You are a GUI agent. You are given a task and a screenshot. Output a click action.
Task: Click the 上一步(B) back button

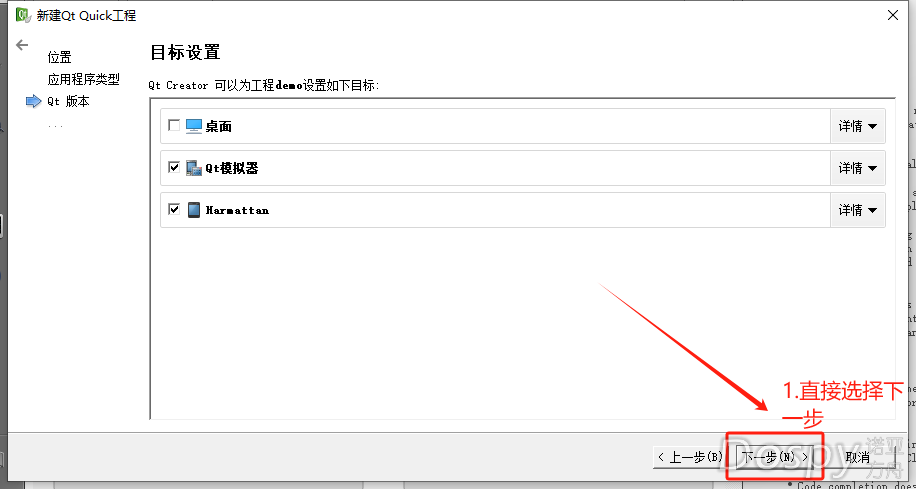point(691,457)
